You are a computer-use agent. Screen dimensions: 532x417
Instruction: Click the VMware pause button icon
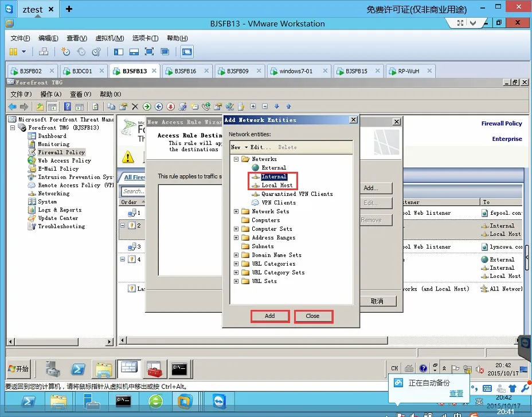(13, 52)
